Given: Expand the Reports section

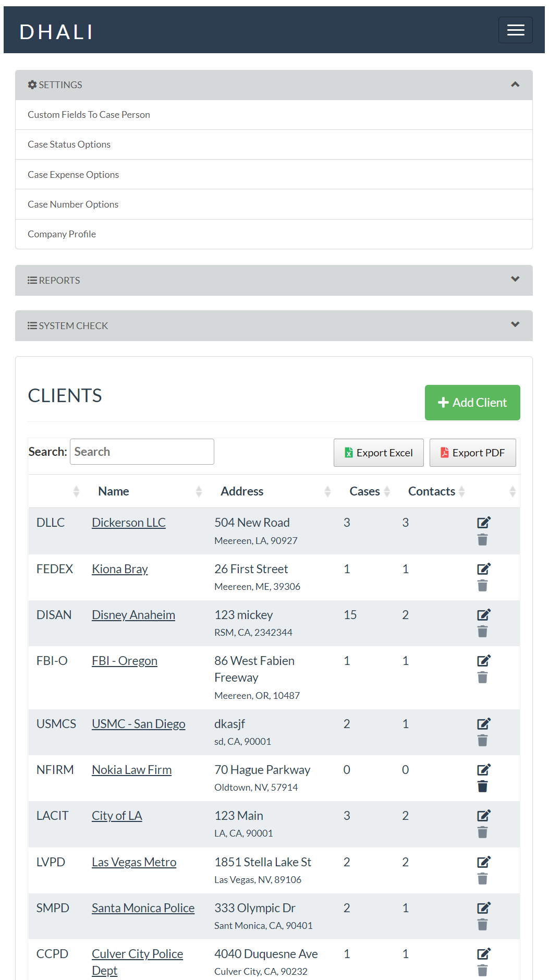Looking at the screenshot, I should click(515, 280).
